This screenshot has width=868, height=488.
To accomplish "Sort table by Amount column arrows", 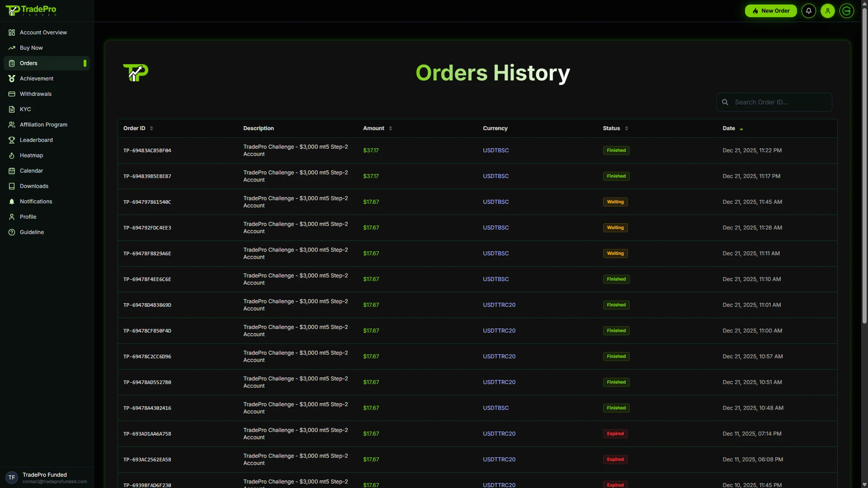I will point(391,128).
